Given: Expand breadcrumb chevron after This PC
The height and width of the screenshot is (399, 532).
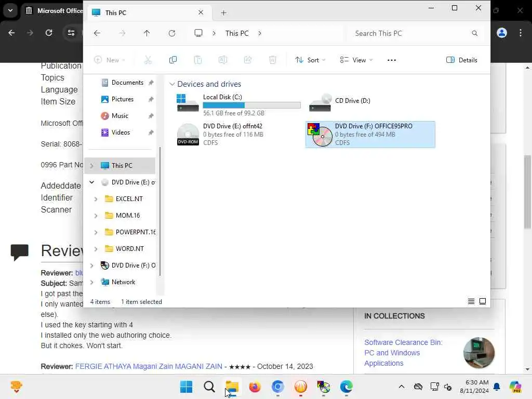Looking at the screenshot, I should (x=260, y=33).
